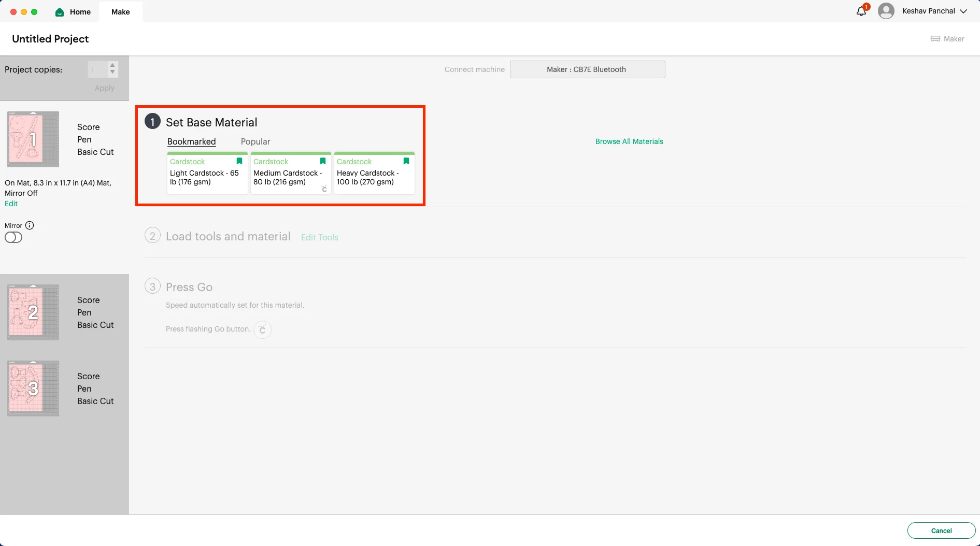Click the Untitled Project title
Screen dimensions: 980x546
point(50,39)
